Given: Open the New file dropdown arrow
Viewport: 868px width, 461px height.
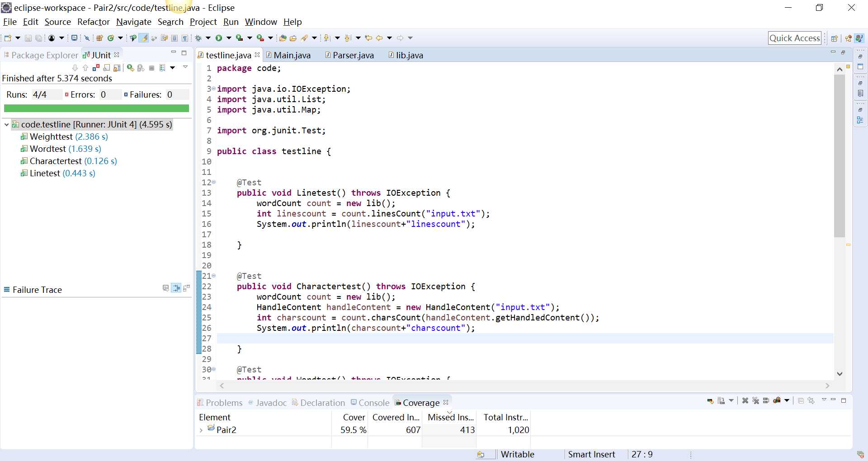Looking at the screenshot, I should (x=18, y=38).
